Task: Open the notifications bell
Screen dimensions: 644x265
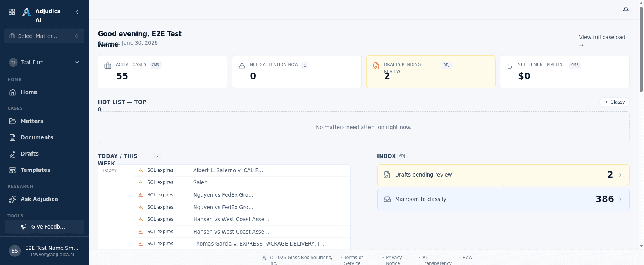Action: click(626, 10)
